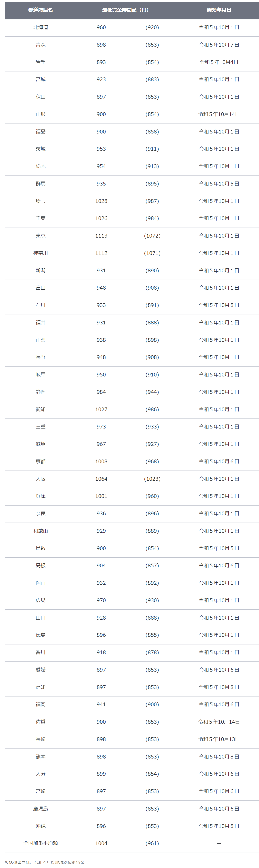Click 長崎 effective date 令和5年10月13日
Screen dimensions: 259x868
coord(219,739)
